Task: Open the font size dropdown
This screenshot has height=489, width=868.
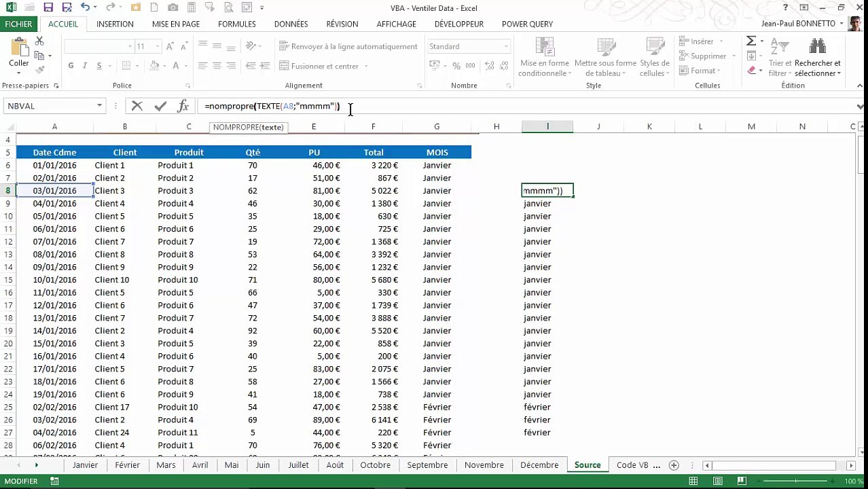Action: click(x=158, y=46)
